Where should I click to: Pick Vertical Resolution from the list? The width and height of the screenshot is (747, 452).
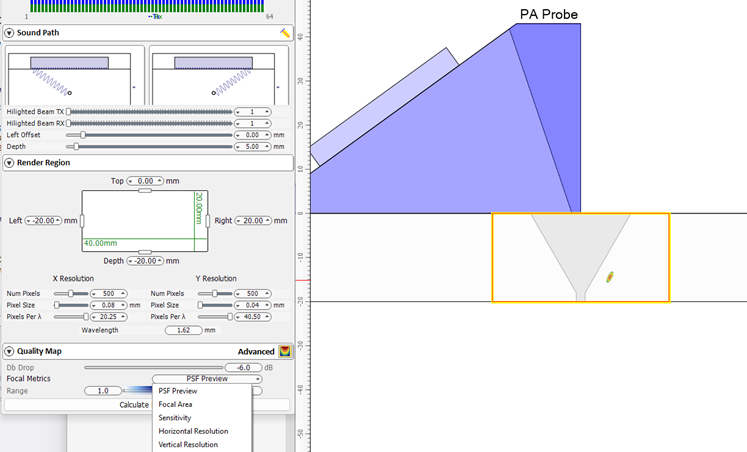pyautogui.click(x=186, y=444)
